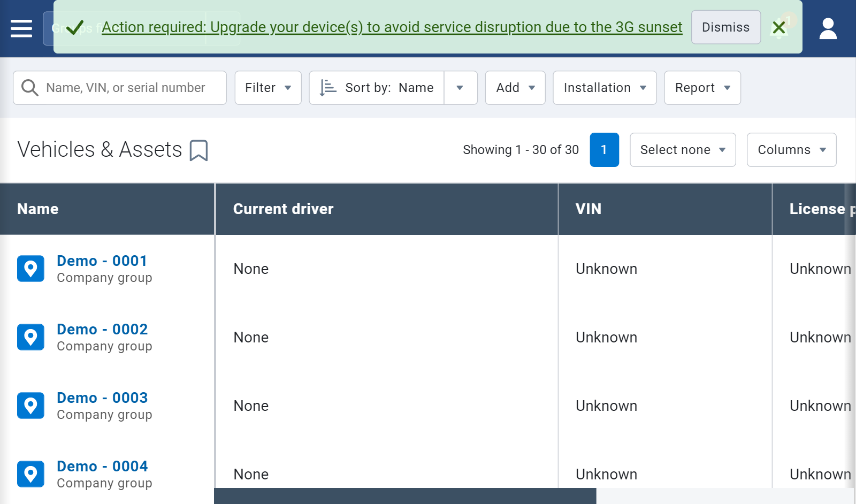
Task: Click Demo - 0004 location pin icon
Action: (30, 474)
